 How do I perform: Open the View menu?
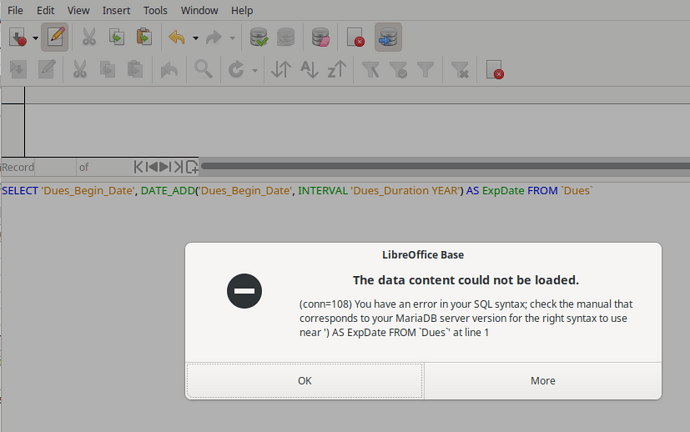click(78, 10)
